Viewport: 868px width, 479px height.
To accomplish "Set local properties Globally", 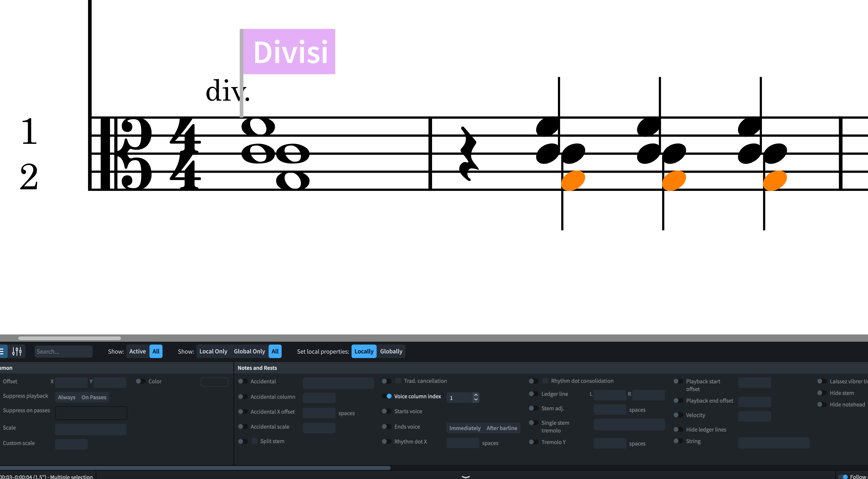I will 391,352.
